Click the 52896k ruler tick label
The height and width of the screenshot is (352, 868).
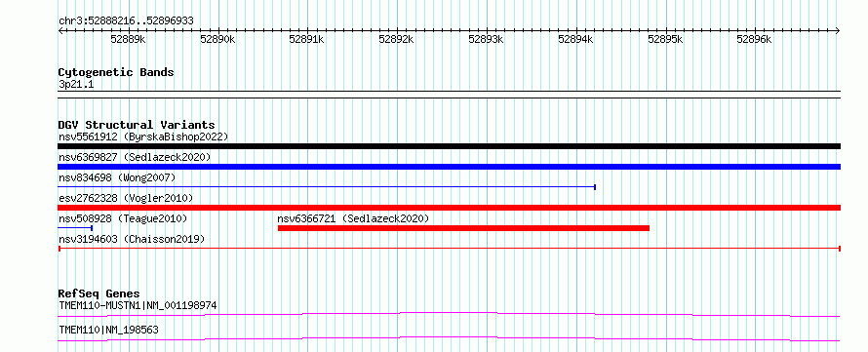pos(755,39)
